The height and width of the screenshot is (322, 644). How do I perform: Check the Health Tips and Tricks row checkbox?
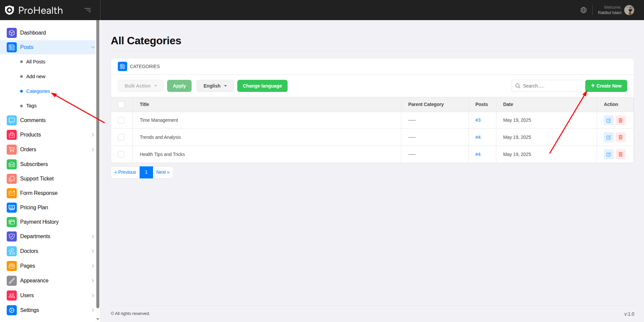tap(121, 154)
